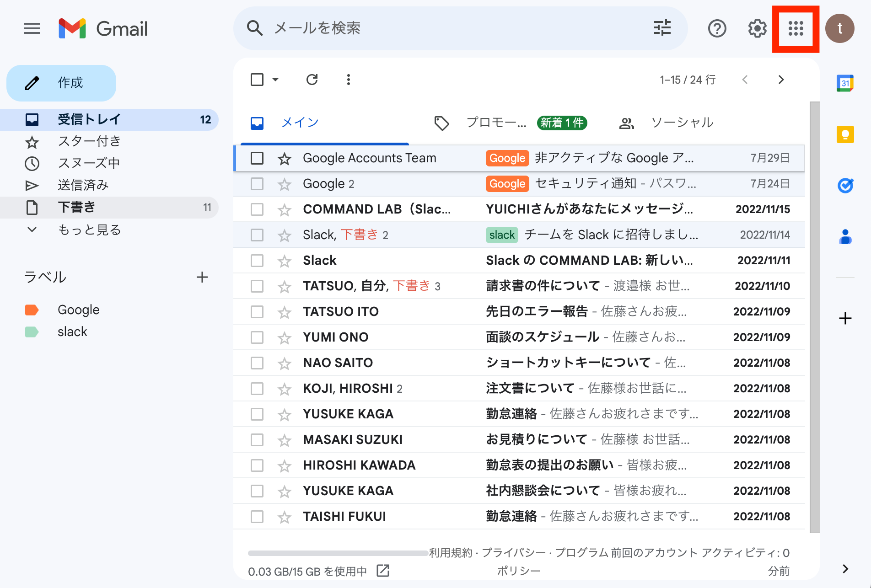The width and height of the screenshot is (871, 588).
Task: Check the COMMAND LAB email checkbox
Action: [257, 209]
